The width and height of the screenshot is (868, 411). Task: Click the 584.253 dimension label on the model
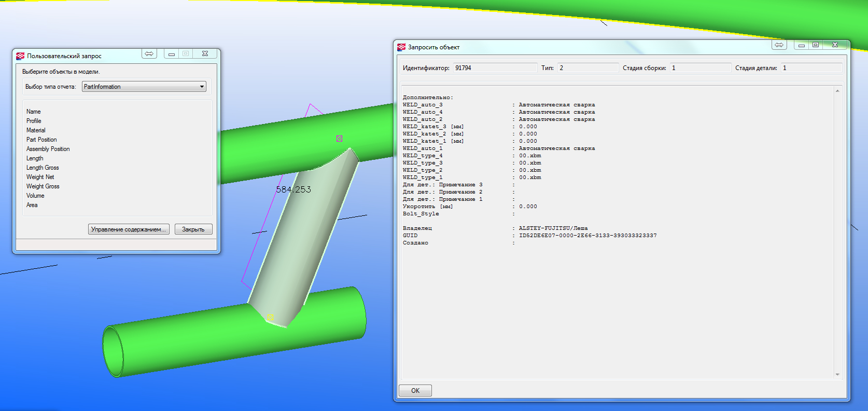click(x=293, y=189)
